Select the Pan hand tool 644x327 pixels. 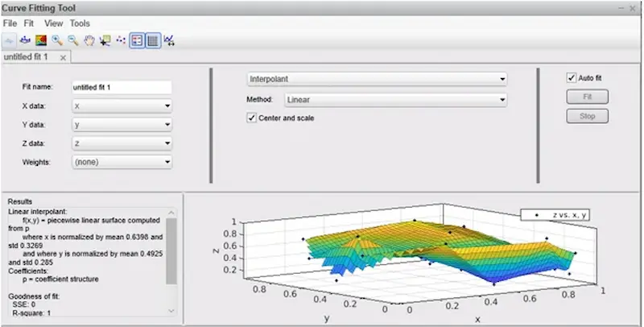pos(89,40)
